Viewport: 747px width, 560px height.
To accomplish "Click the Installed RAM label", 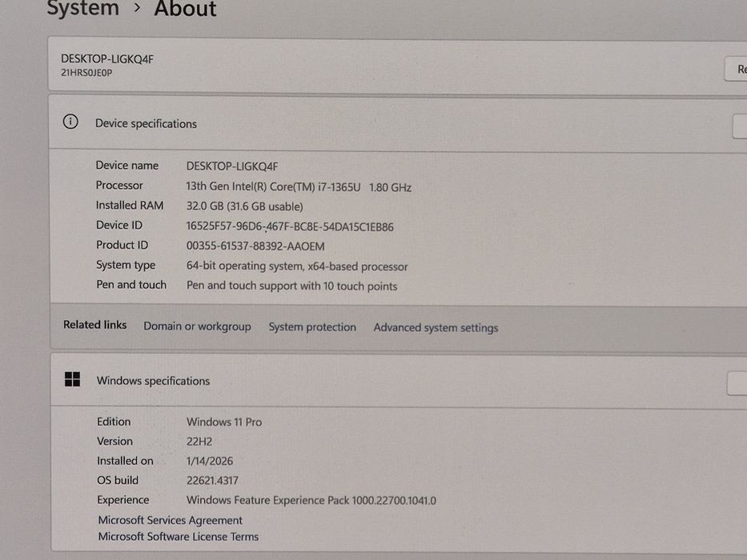I will pos(130,206).
